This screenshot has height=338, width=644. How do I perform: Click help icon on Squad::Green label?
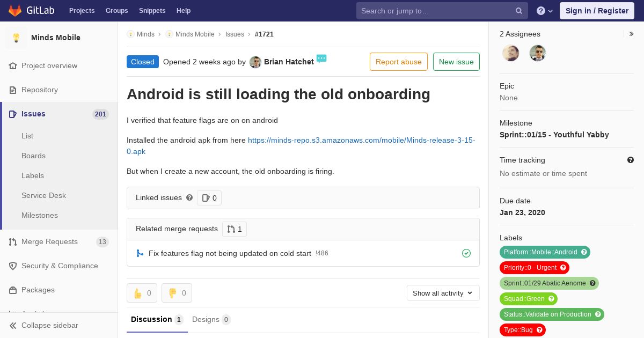(x=551, y=299)
